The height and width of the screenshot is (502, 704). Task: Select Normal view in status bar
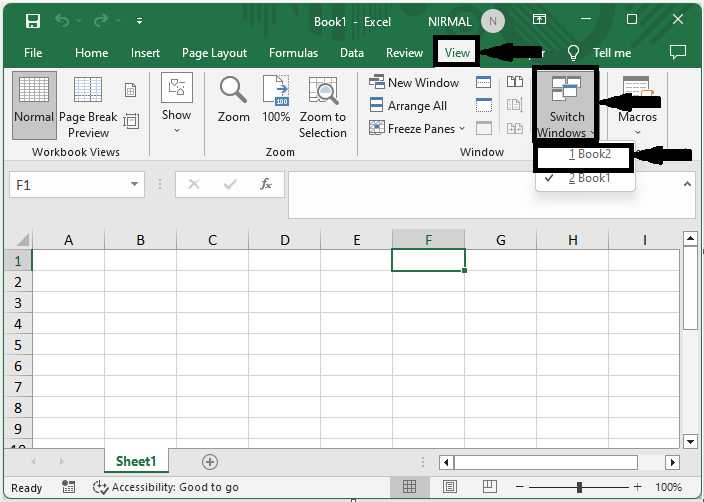click(x=409, y=487)
